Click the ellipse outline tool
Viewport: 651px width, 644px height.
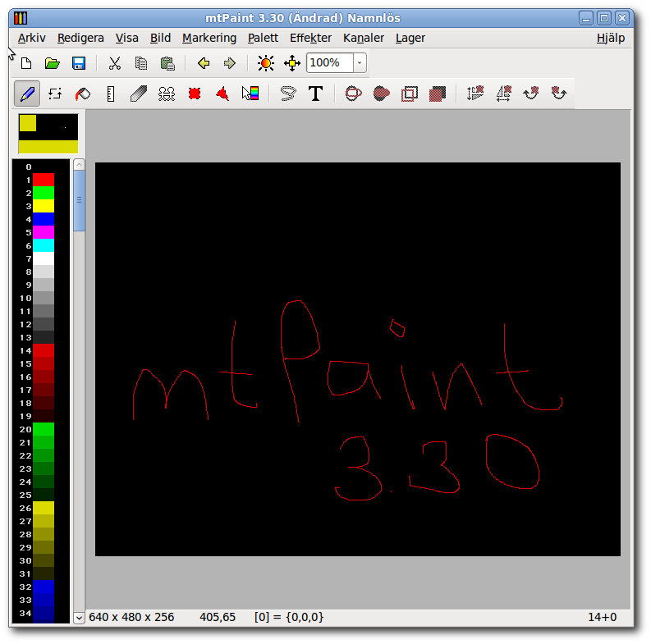click(x=353, y=94)
